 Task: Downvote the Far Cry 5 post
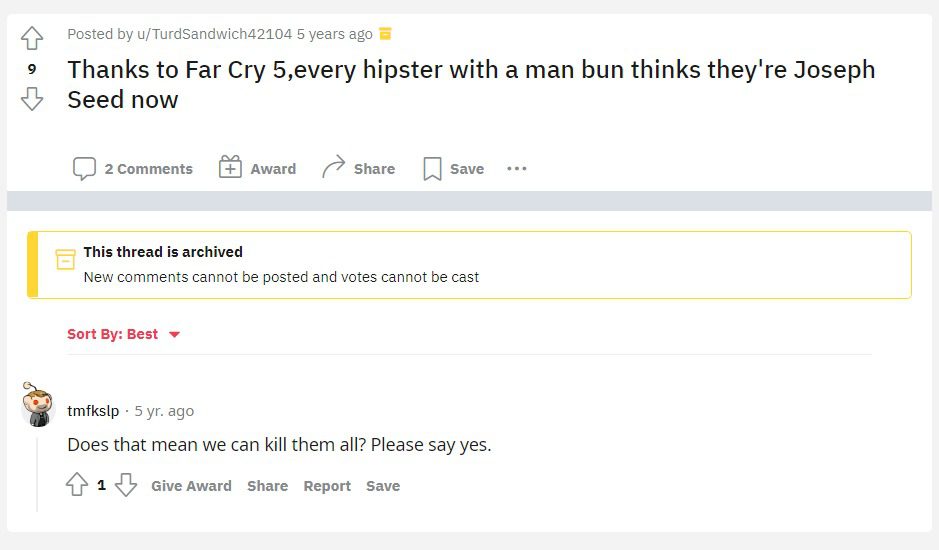point(32,98)
